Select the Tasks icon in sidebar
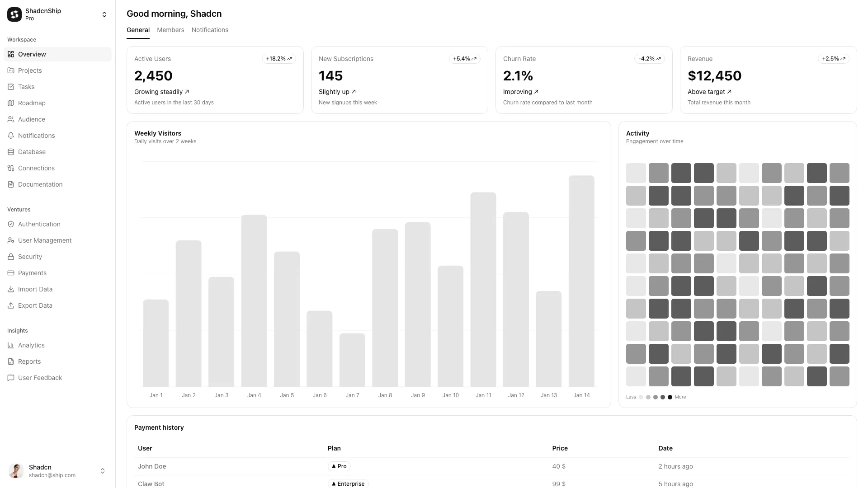This screenshot has width=868, height=488. coord(11,87)
